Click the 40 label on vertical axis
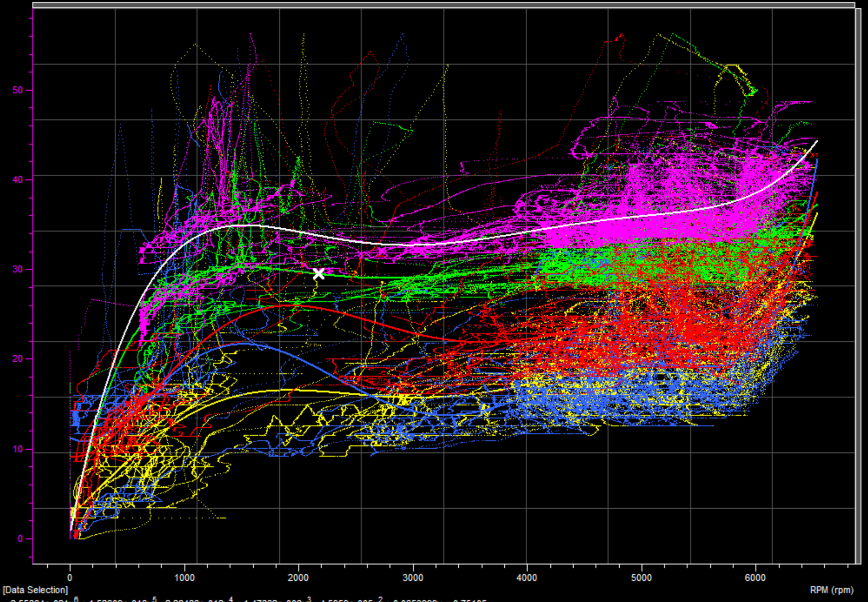Image resolution: width=868 pixels, height=602 pixels. (x=18, y=180)
